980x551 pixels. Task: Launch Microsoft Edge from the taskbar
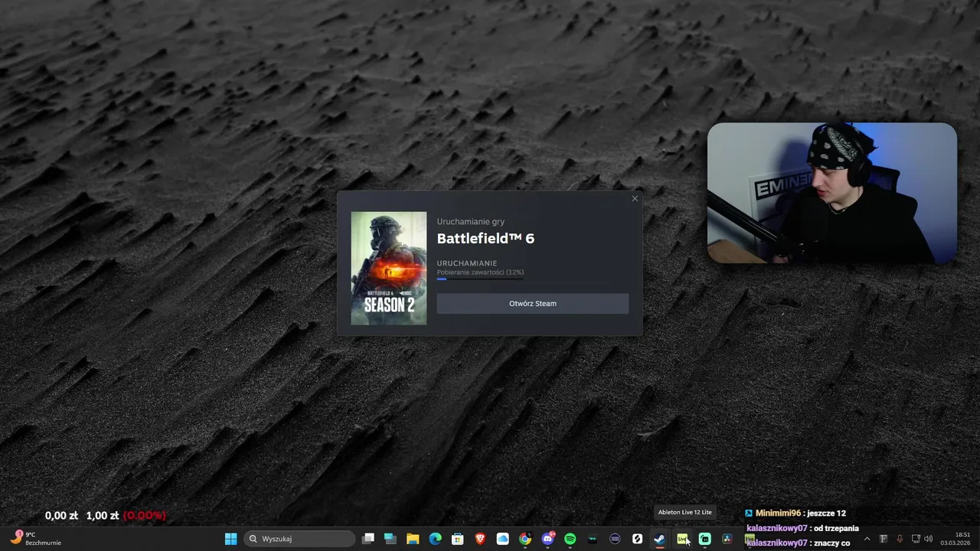coord(435,539)
